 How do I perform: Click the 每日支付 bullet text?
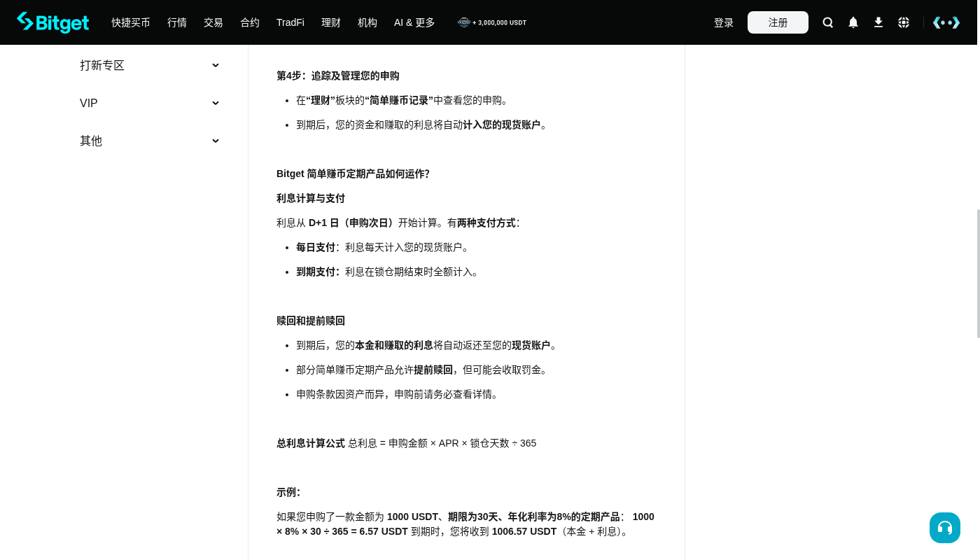[384, 247]
